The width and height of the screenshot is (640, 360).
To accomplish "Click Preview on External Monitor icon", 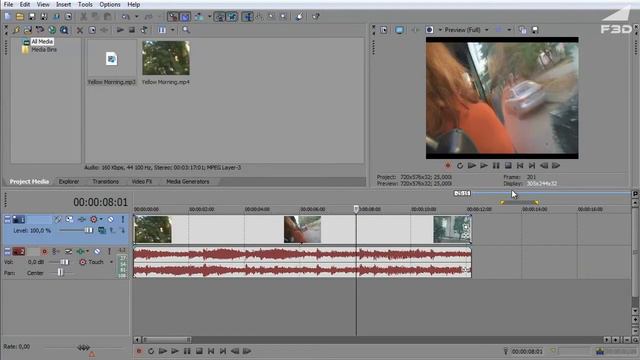I will tap(400, 30).
